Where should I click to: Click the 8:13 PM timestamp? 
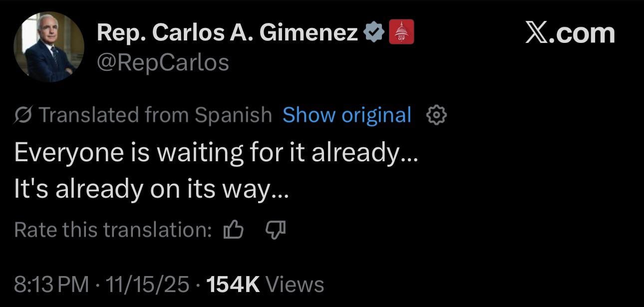point(52,285)
